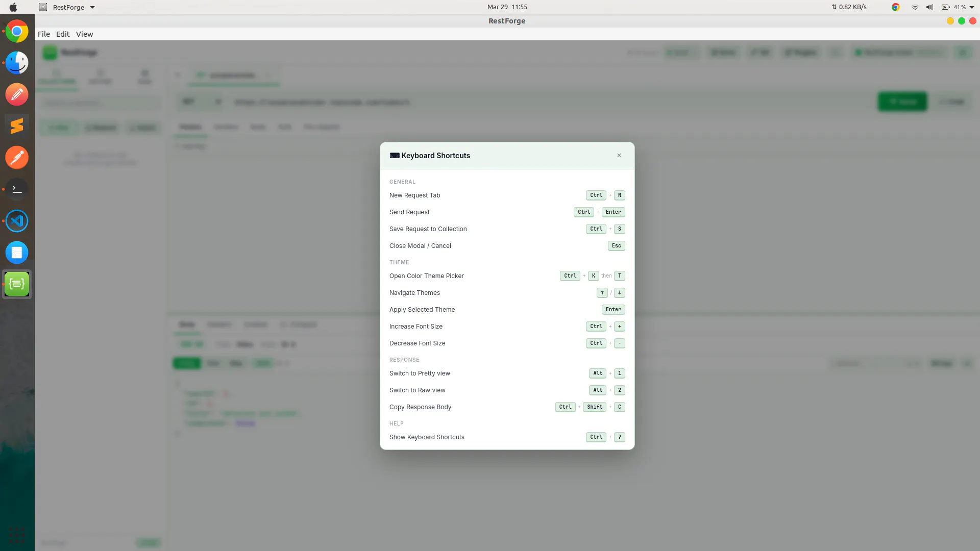This screenshot has height=551, width=980.
Task: Click the question mark key badge
Action: (x=620, y=437)
